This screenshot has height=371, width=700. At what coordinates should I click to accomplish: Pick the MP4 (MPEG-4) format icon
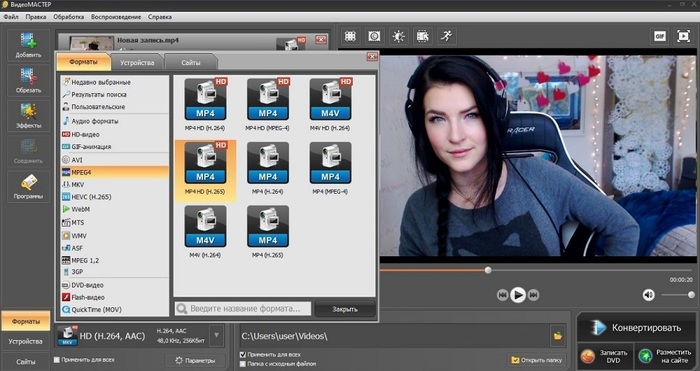pos(330,163)
